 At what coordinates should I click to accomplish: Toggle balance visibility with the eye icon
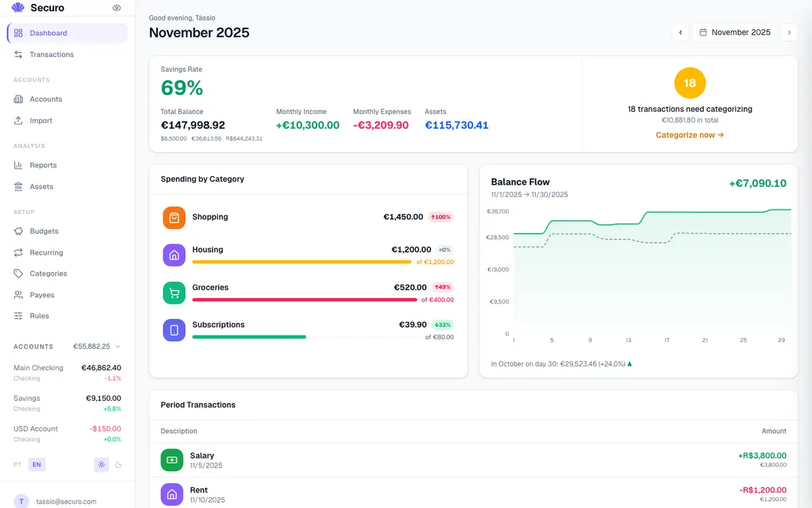pos(117,8)
